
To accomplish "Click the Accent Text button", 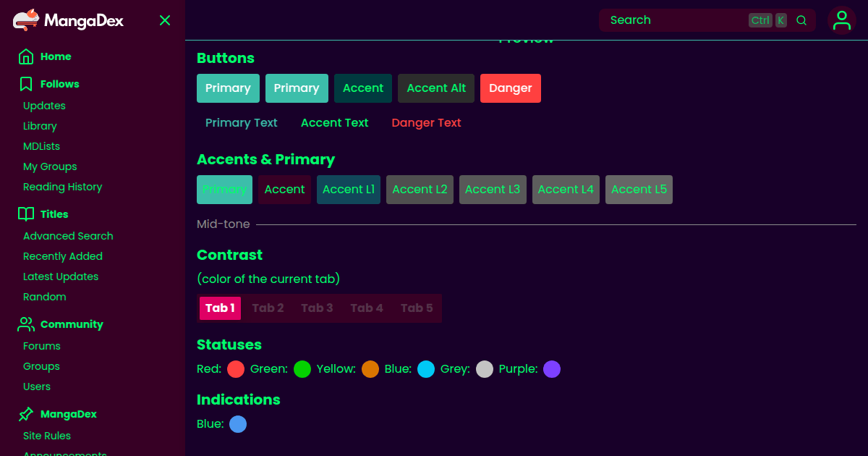I will (335, 123).
